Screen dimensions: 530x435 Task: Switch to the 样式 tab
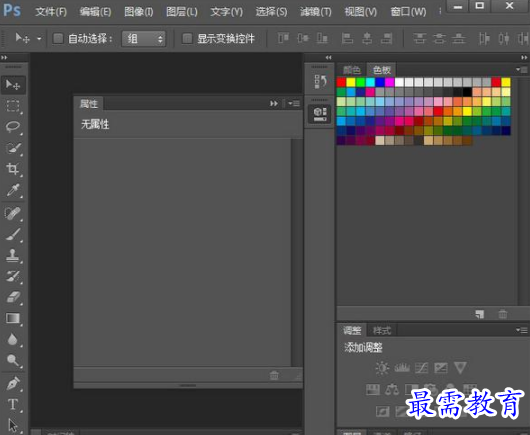pyautogui.click(x=382, y=330)
